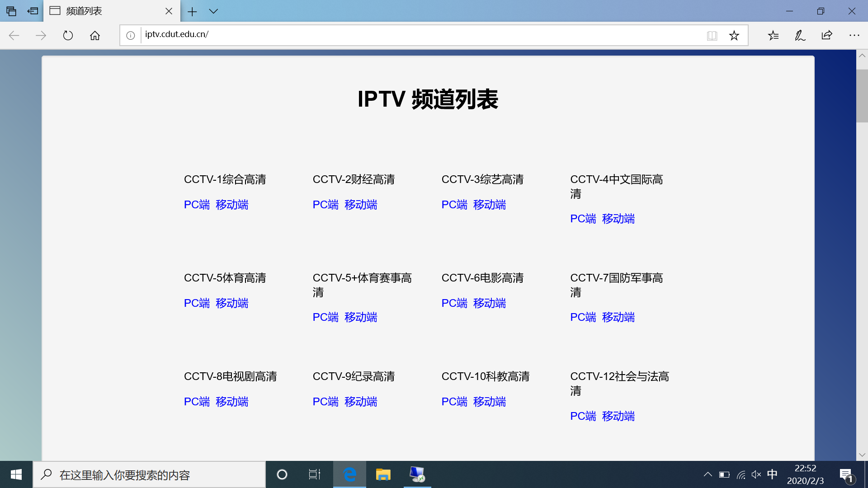Open CCTV-7国防军事高清 PC端 link
This screenshot has height=488, width=868.
(x=583, y=317)
